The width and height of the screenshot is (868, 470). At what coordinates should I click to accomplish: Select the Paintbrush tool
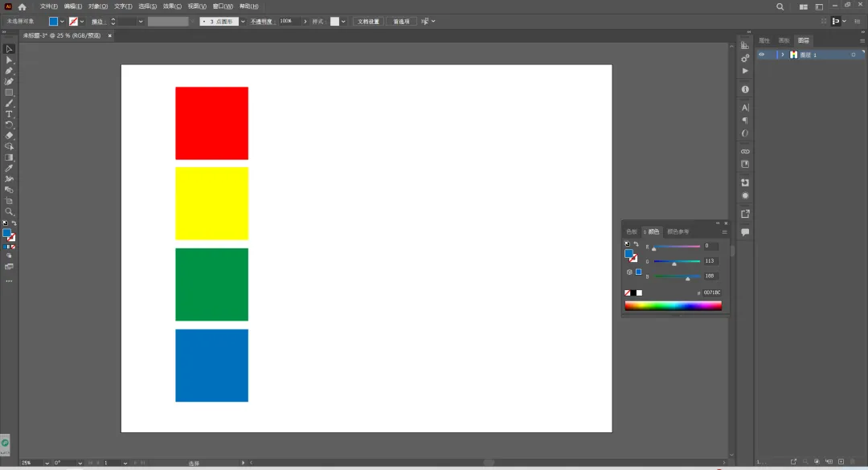(x=9, y=103)
